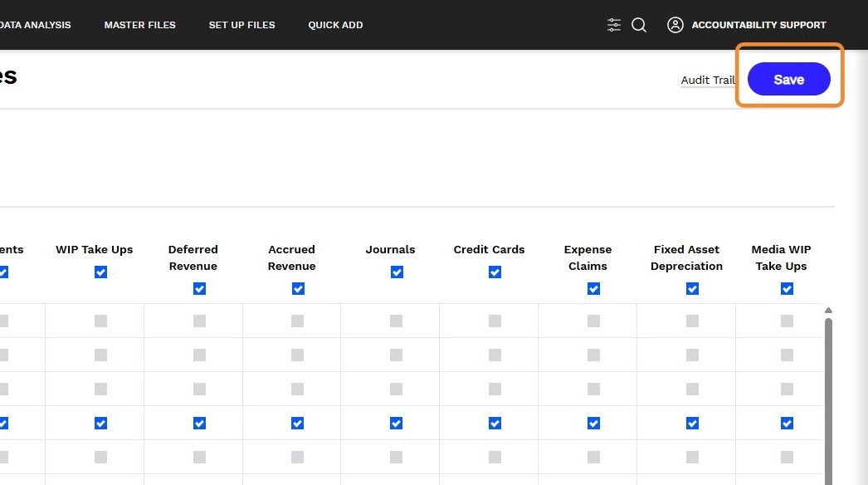Click the Credit Cards column heading text

(489, 249)
